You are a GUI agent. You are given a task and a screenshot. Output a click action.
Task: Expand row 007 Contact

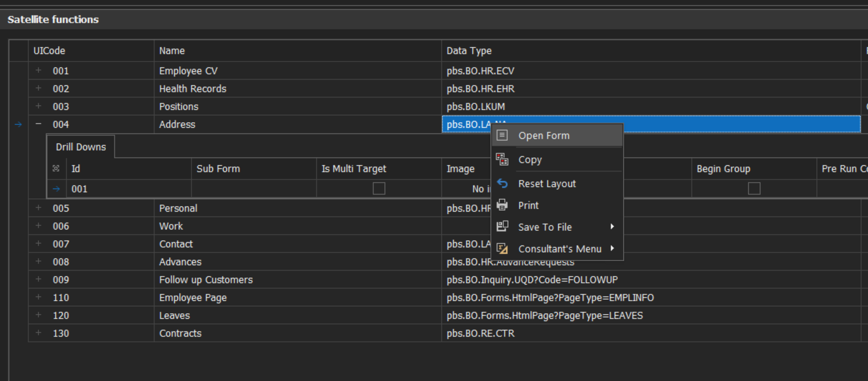click(38, 244)
